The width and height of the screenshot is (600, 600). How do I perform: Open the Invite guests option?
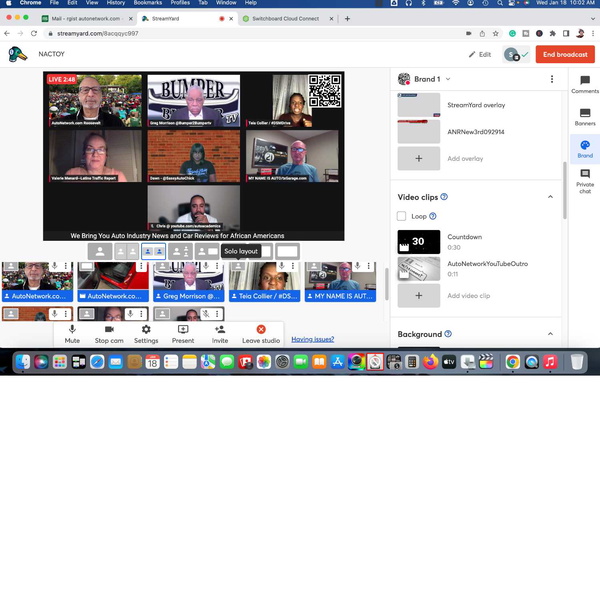[x=219, y=333]
